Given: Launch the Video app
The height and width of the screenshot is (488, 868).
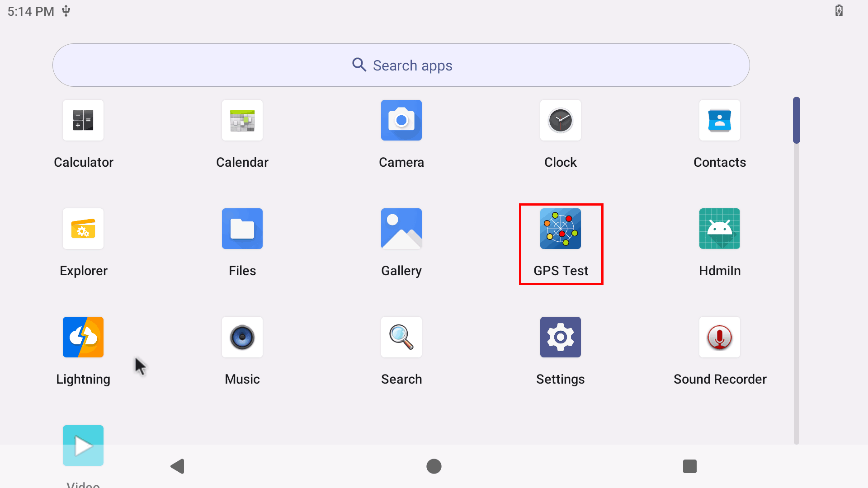Looking at the screenshot, I should [x=83, y=445].
